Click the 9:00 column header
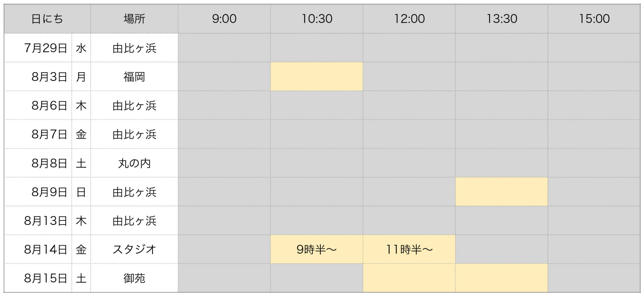This screenshot has height=297, width=644. tap(224, 19)
